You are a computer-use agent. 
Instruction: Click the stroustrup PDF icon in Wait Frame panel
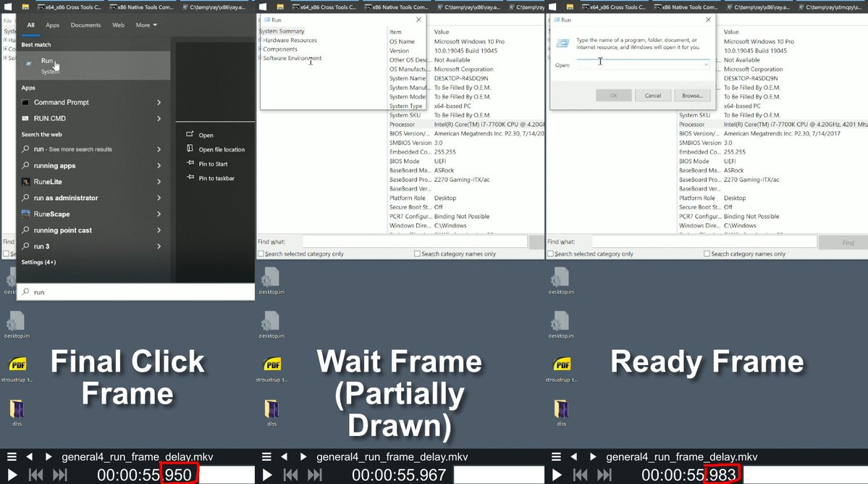(x=271, y=364)
